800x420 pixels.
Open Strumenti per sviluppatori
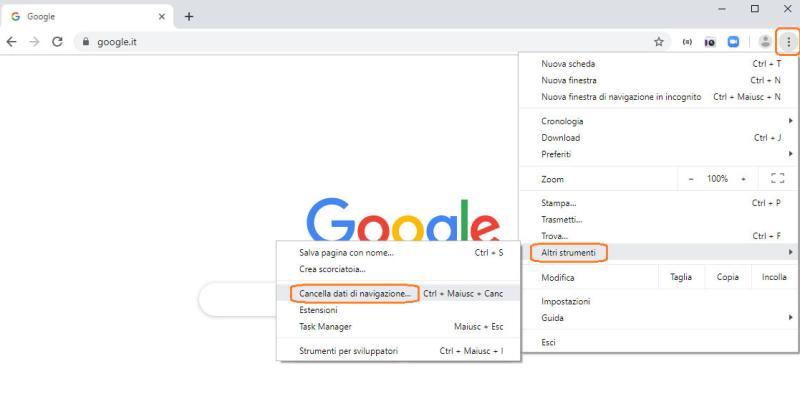(398, 351)
